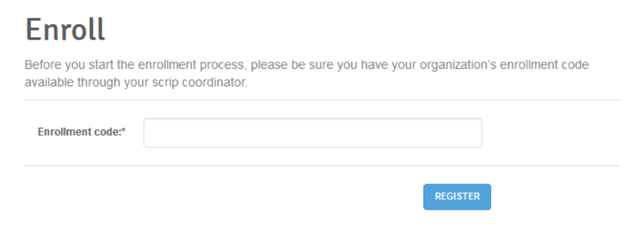Click the divider line below the description paragraph

pyautogui.click(x=323, y=100)
